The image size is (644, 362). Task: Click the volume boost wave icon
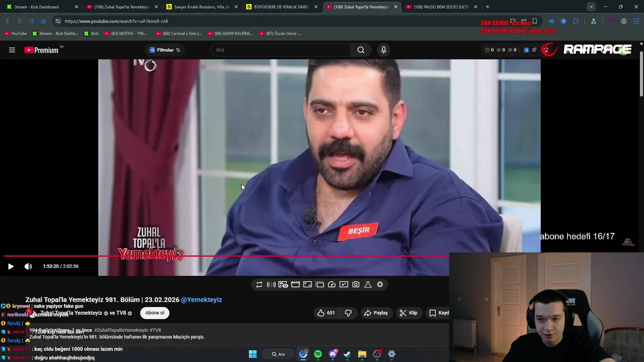point(271,285)
